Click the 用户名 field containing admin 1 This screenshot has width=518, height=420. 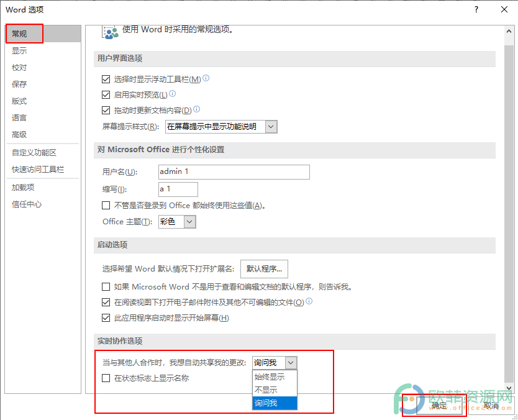(234, 172)
